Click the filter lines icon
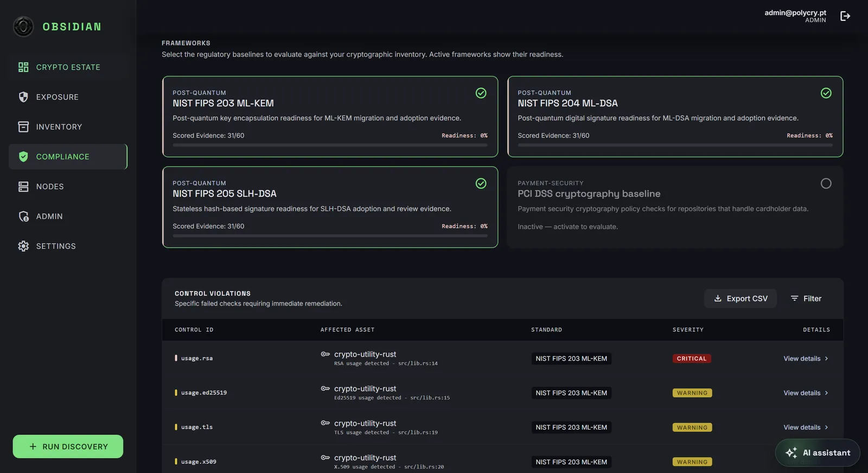The height and width of the screenshot is (473, 868). point(794,298)
